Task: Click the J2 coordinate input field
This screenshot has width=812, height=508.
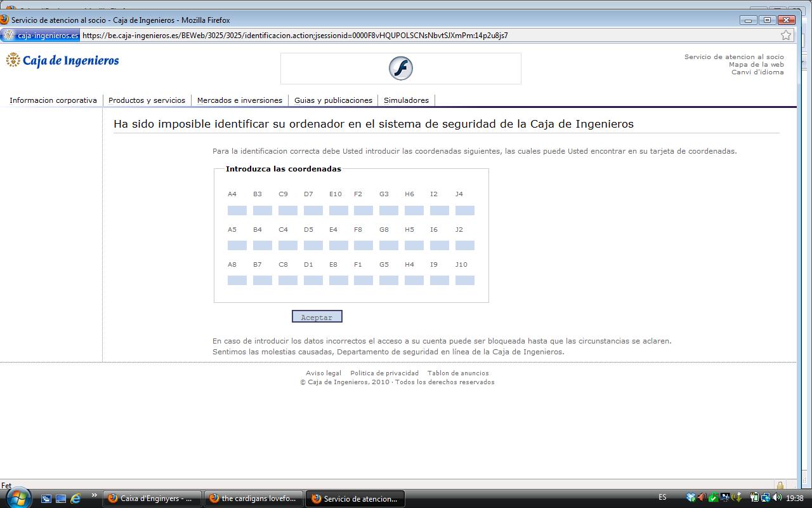Action: click(x=465, y=245)
